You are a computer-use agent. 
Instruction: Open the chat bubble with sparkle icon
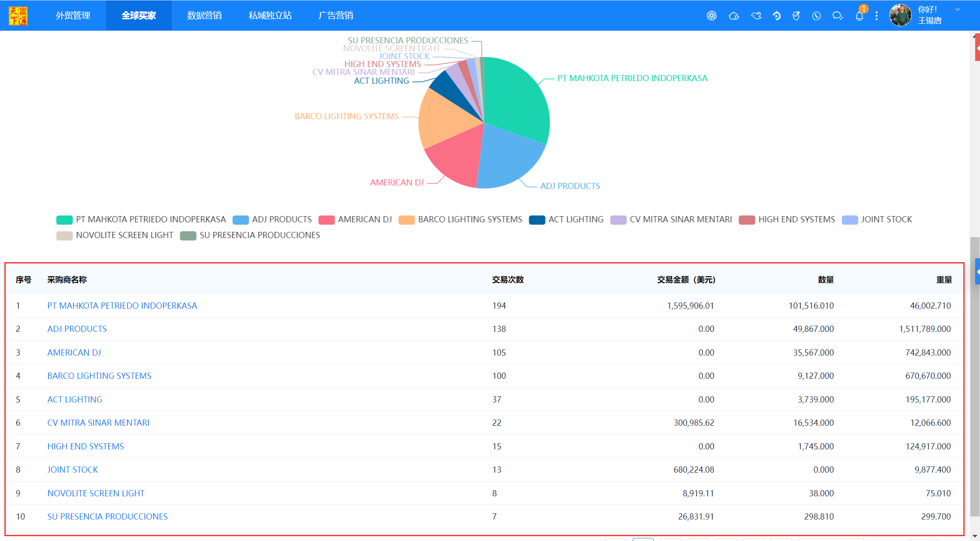click(x=838, y=16)
